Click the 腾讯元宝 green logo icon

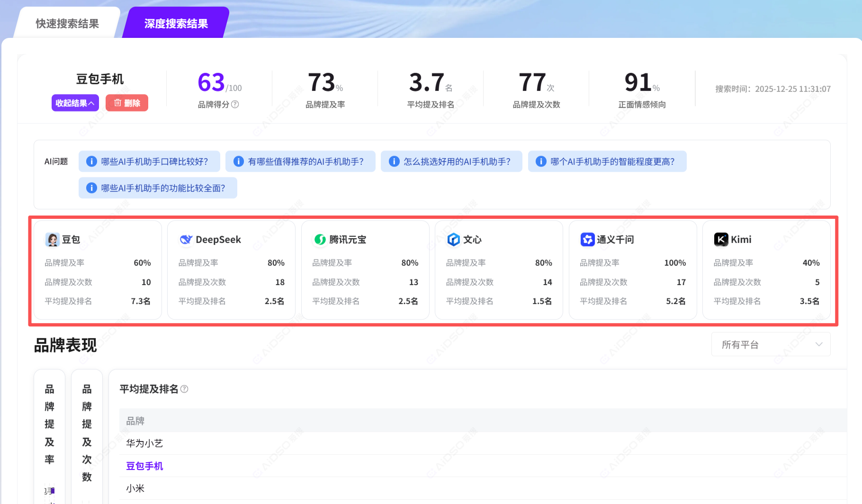(x=320, y=240)
